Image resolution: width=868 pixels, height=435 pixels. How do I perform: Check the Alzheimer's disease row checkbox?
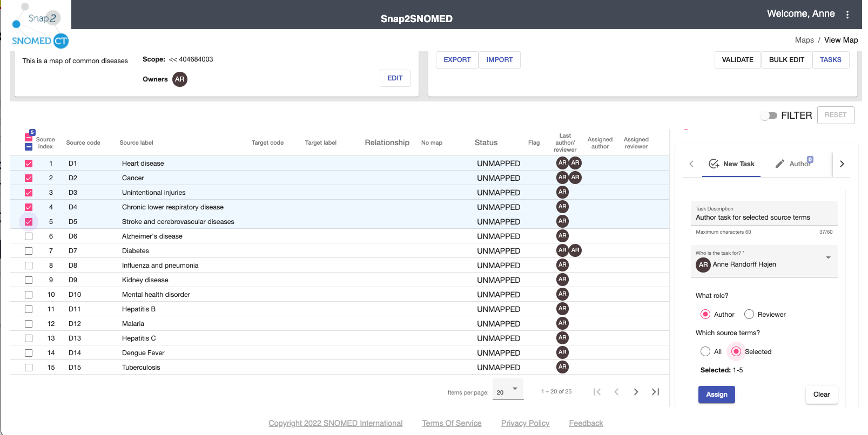[x=29, y=236]
